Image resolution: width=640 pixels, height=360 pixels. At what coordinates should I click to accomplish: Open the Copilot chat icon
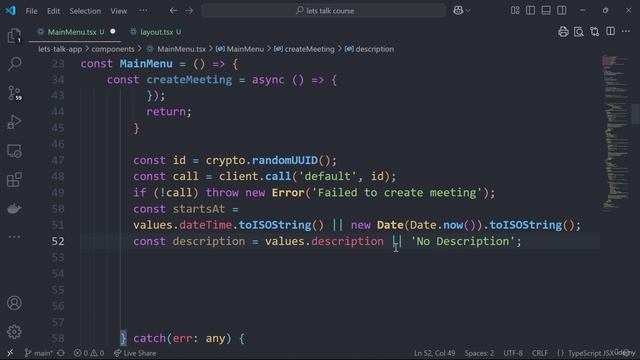point(458,11)
